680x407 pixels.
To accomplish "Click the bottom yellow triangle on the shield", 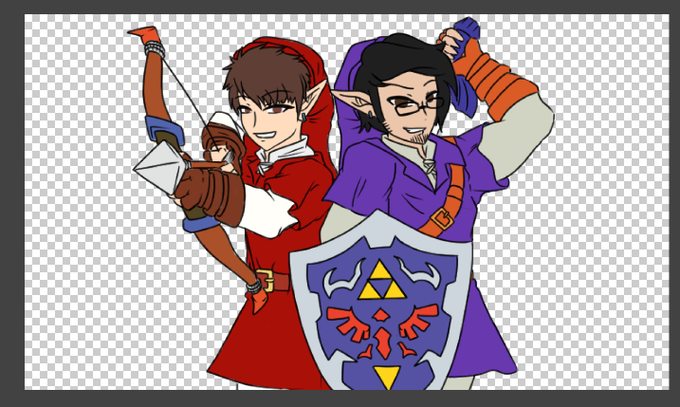I will click(x=386, y=377).
